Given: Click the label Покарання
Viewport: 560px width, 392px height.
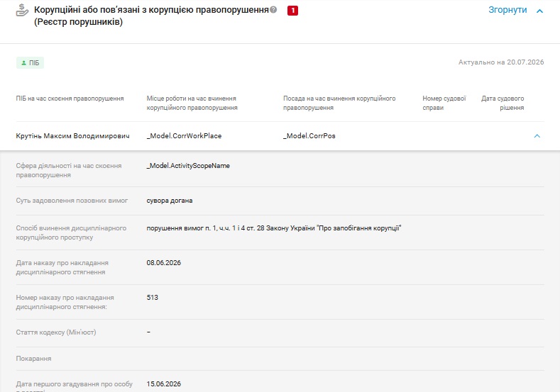Looking at the screenshot, I should click(33, 359).
